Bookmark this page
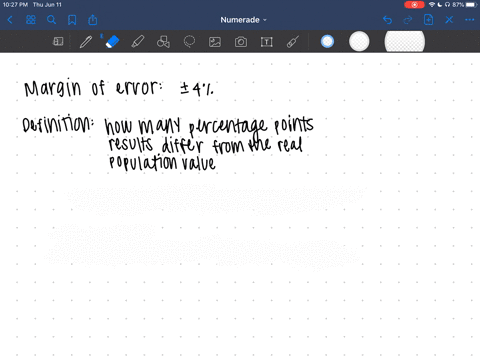Screen dimensions: 480x360 pos(72,20)
